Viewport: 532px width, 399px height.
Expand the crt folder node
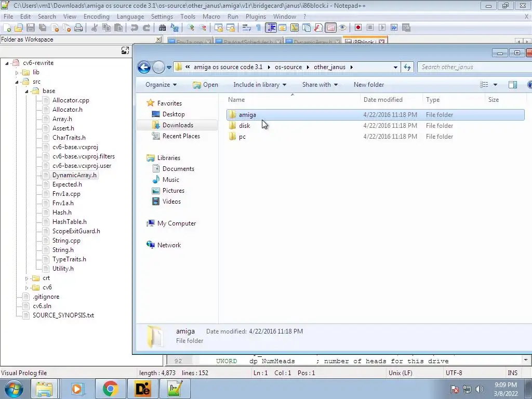click(26, 278)
